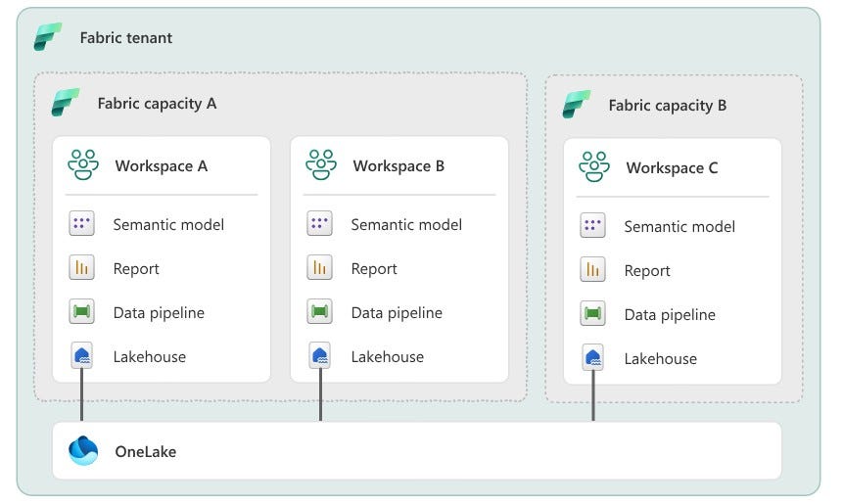Click 'Lakehouse' text in Workspace C
Viewport: 843px width, 504px height.
click(661, 359)
